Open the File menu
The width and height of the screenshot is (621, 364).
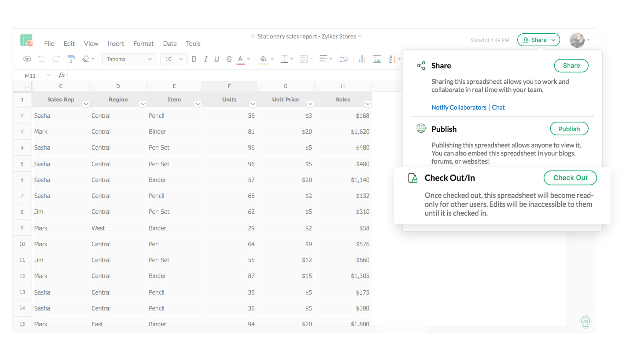49,43
